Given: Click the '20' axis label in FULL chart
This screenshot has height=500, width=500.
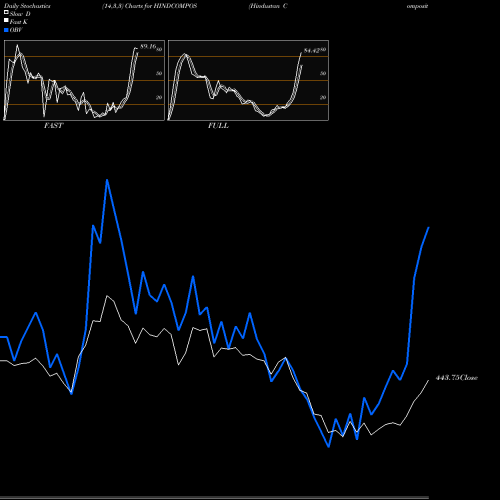Looking at the screenshot, I should [x=323, y=97].
